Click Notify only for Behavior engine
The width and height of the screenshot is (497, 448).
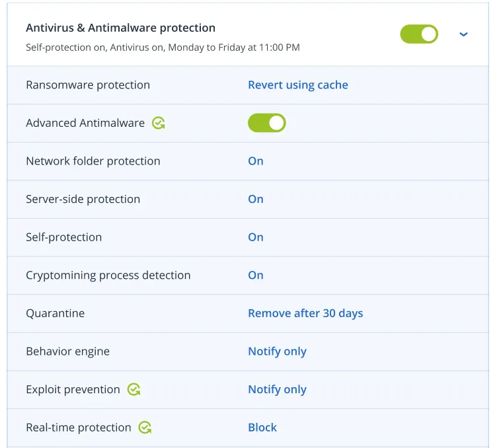coord(277,352)
